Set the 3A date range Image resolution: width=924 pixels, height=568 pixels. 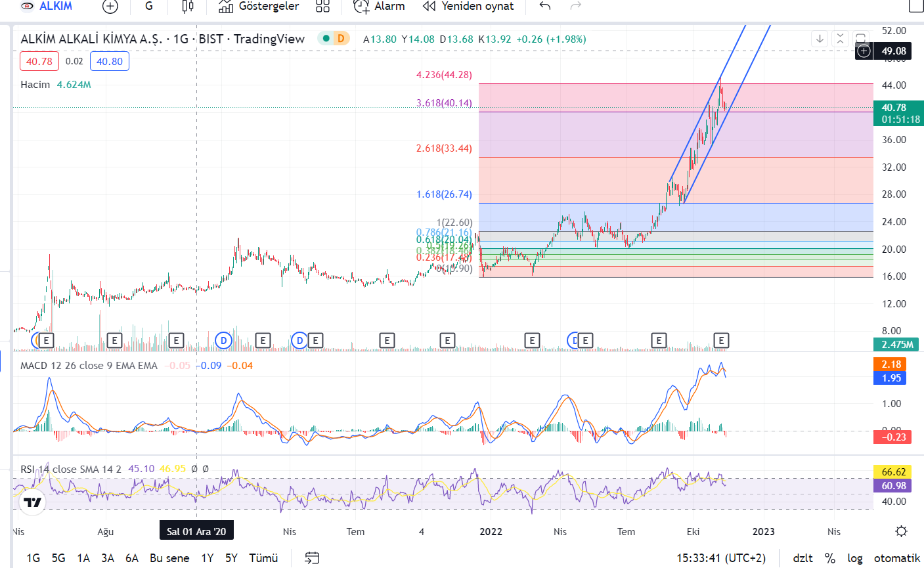[108, 558]
